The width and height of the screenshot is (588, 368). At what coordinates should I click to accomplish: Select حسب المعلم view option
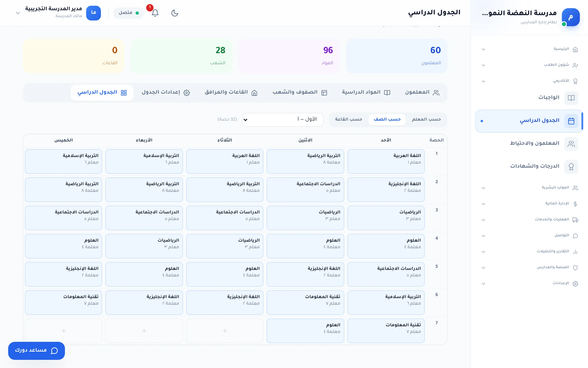(426, 119)
